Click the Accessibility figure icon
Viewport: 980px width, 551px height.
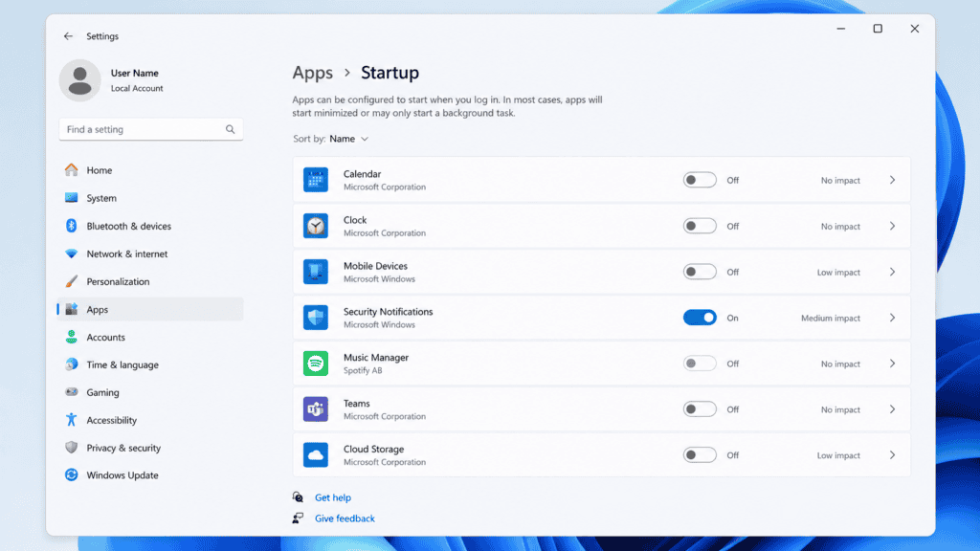point(71,420)
